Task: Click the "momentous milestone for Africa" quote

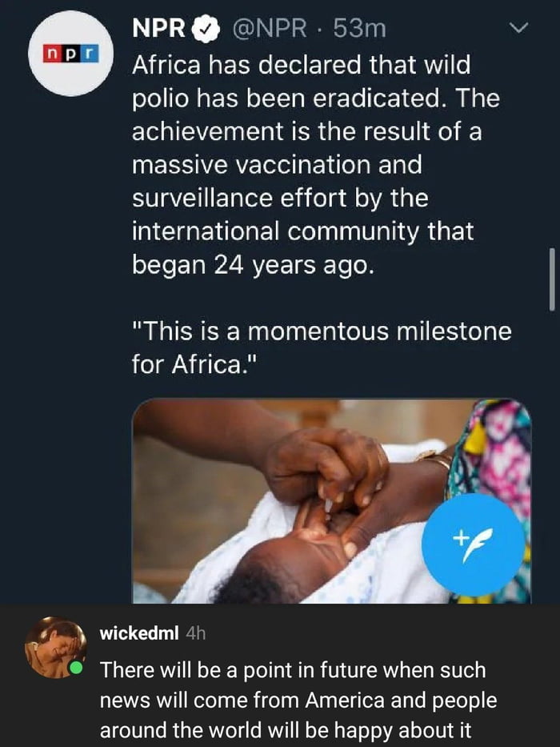Action: click(322, 347)
